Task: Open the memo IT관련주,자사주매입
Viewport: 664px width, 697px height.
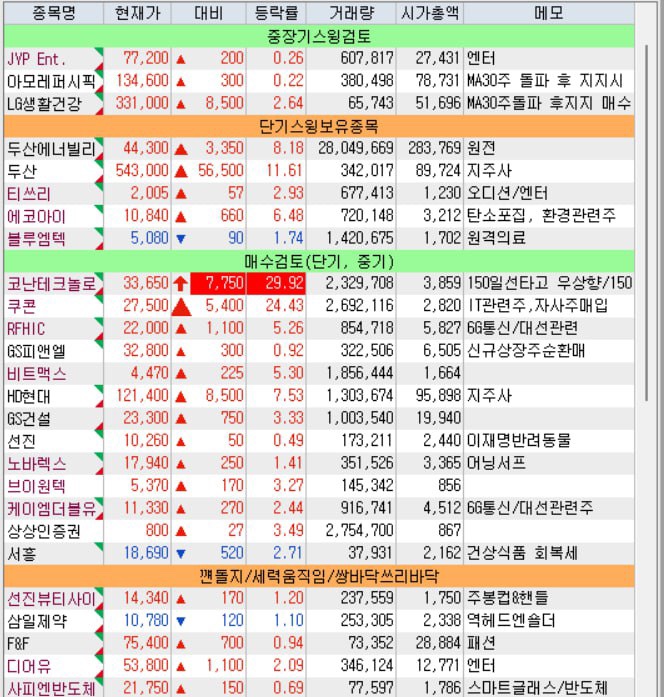Action: tap(537, 306)
